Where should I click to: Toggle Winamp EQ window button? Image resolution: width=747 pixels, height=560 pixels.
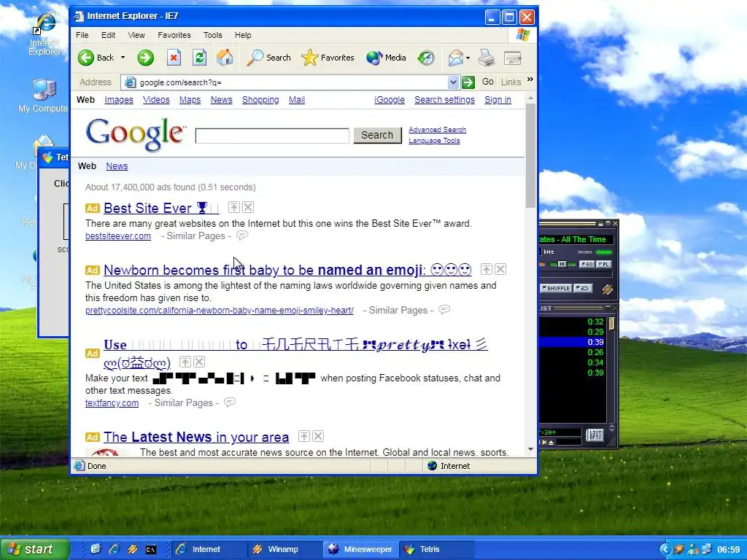[587, 264]
